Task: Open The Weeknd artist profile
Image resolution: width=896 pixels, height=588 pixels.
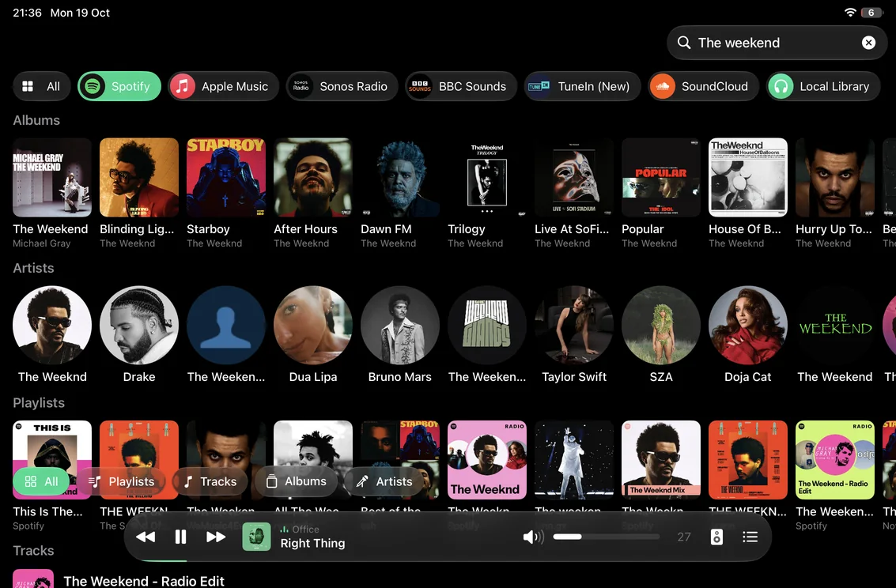Action: (52, 326)
